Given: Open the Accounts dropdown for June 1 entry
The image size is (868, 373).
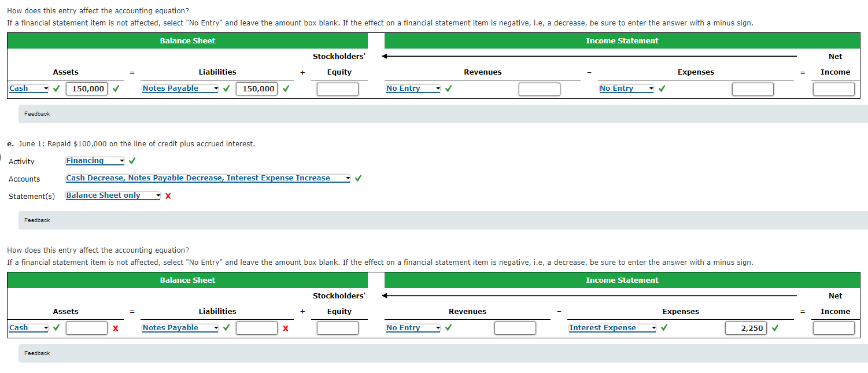Looking at the screenshot, I should click(x=208, y=178).
